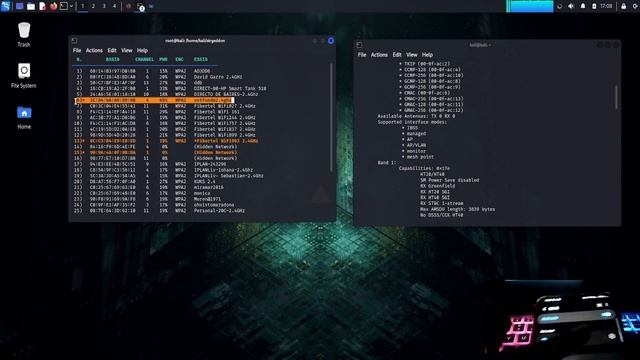Click the David Garro 2.4GHz network row
This screenshot has height=360, width=640.
click(159, 77)
